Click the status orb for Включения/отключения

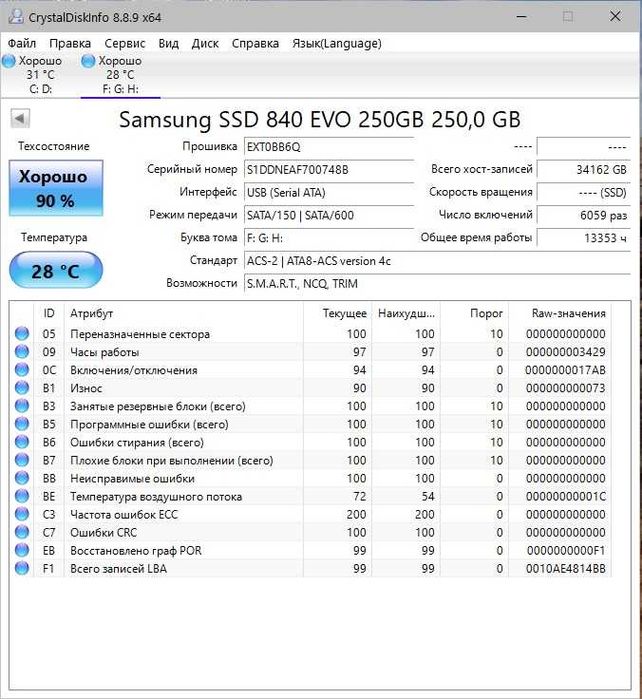pos(22,370)
